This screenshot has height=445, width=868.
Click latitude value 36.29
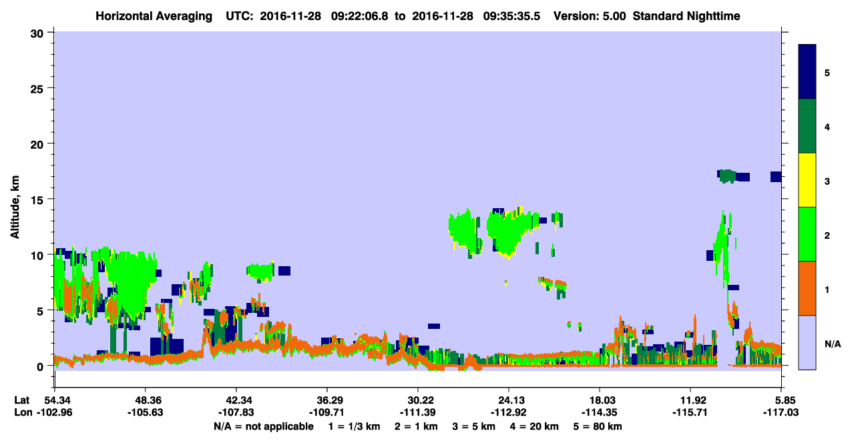point(327,400)
